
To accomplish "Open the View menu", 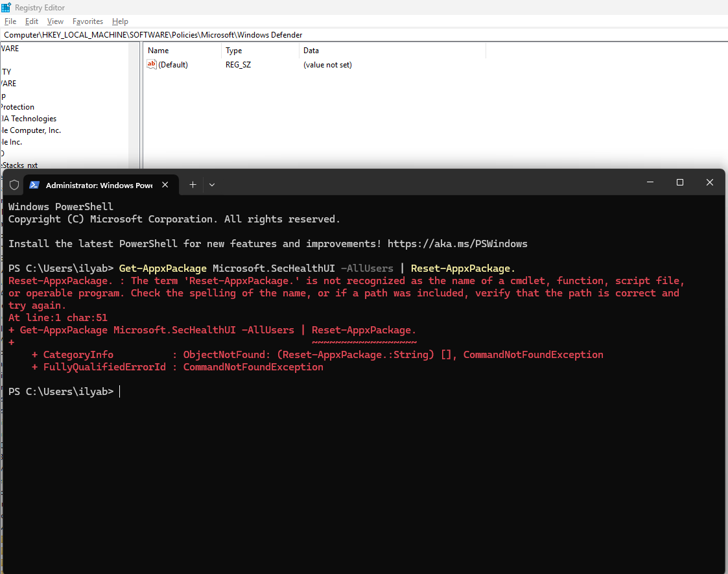I will click(54, 21).
